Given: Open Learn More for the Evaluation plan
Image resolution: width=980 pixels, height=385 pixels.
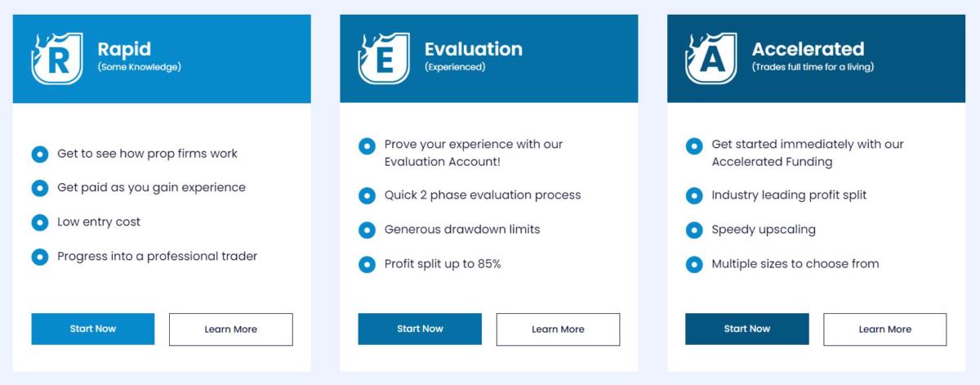Looking at the screenshot, I should pyautogui.click(x=558, y=329).
